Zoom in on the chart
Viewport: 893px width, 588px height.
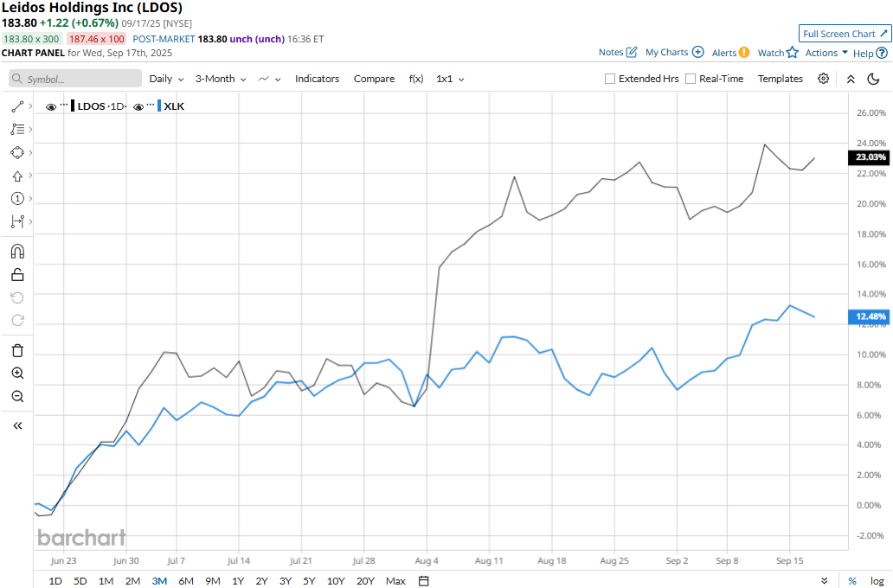coord(17,374)
